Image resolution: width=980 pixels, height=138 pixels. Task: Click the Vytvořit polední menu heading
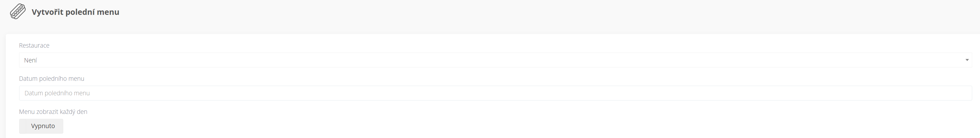tap(75, 12)
